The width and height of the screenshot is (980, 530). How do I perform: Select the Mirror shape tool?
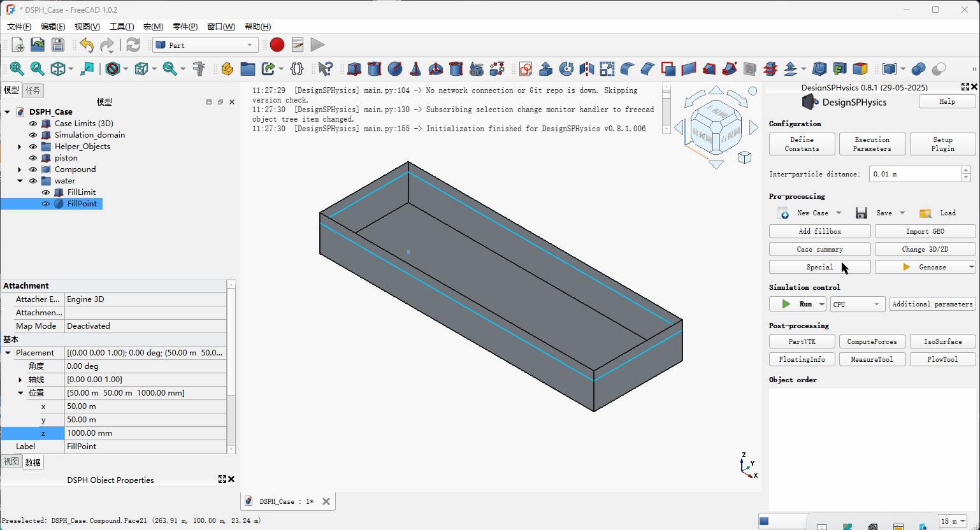587,69
